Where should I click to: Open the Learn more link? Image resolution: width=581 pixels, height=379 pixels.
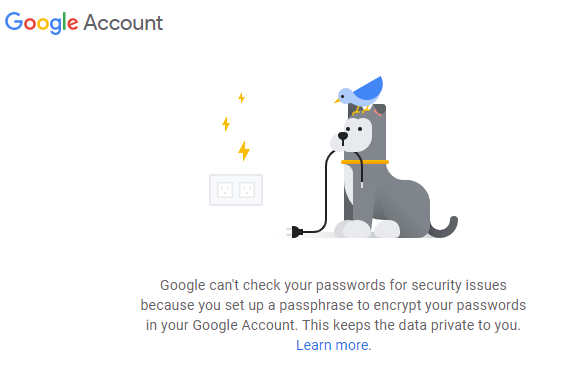point(332,345)
